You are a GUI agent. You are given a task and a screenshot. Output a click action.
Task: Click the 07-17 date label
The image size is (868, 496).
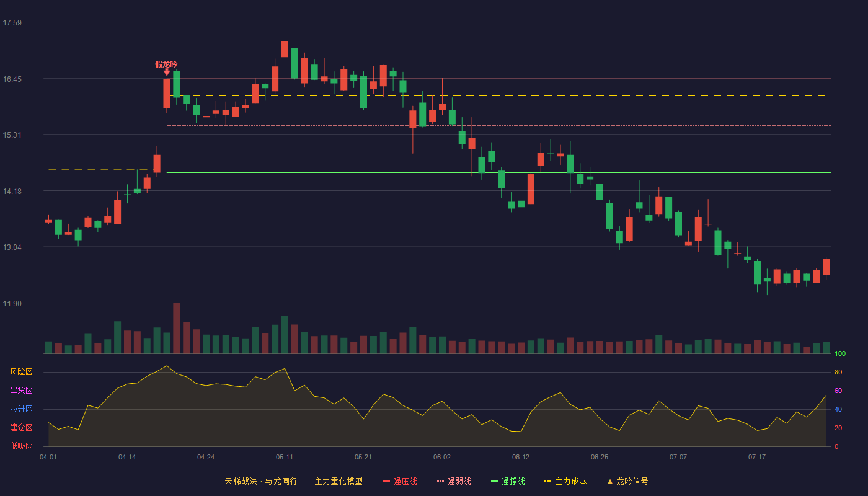[757, 457]
